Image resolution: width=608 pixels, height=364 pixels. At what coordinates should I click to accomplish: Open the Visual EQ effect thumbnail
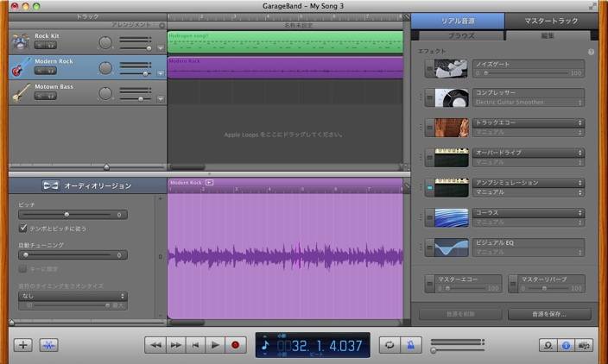click(x=451, y=248)
